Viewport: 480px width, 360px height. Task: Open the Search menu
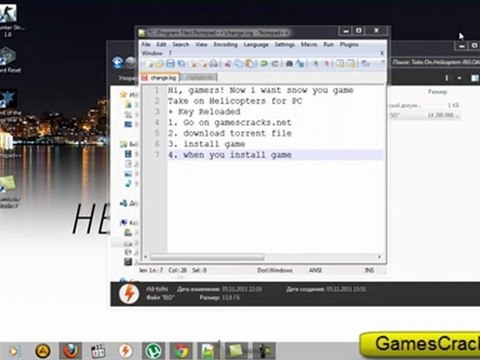181,44
